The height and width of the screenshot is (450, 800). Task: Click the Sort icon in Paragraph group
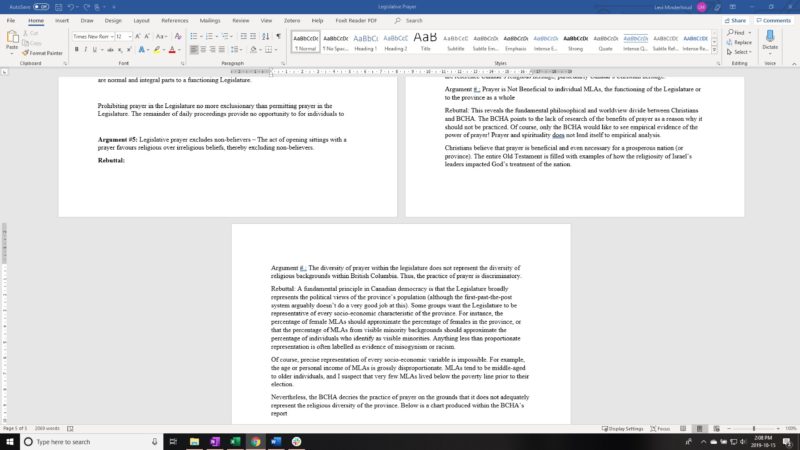[x=264, y=36]
